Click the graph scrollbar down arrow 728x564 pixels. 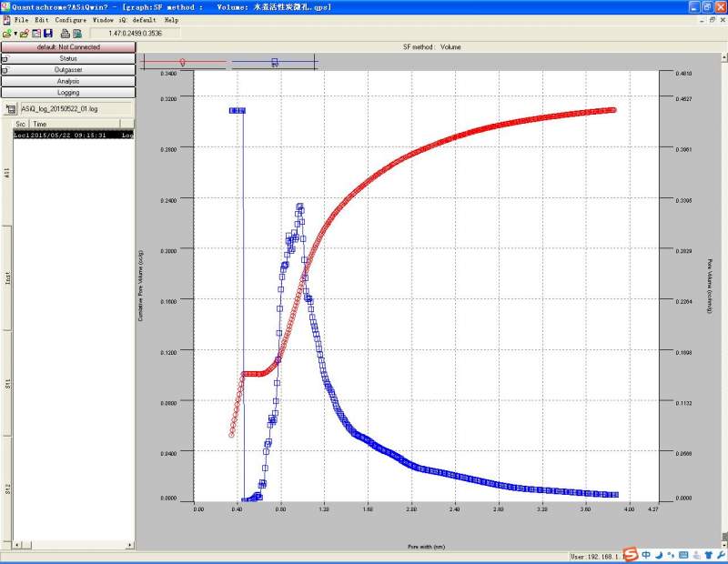pos(723,546)
